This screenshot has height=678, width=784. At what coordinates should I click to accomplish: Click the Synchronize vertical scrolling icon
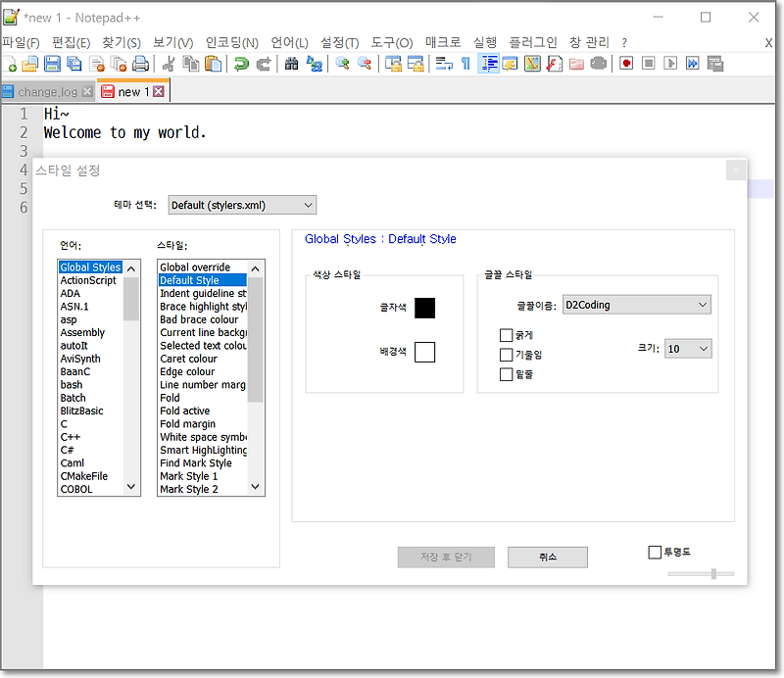(393, 64)
